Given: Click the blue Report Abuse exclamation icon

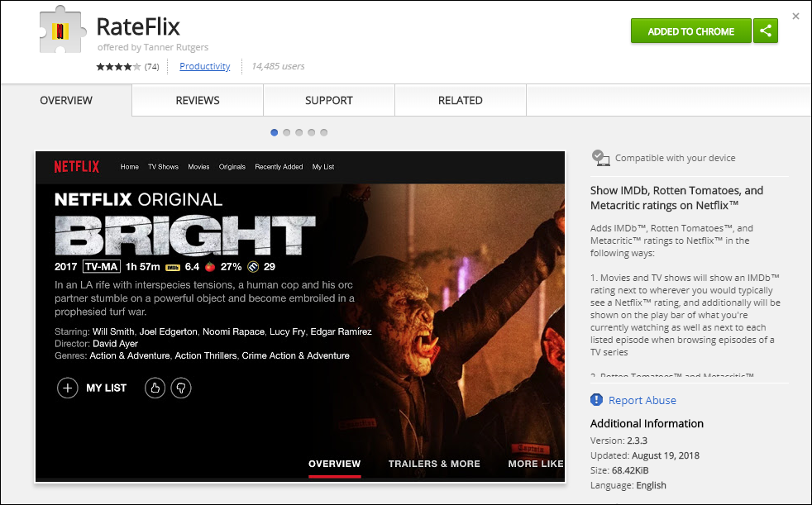Looking at the screenshot, I should (596, 400).
